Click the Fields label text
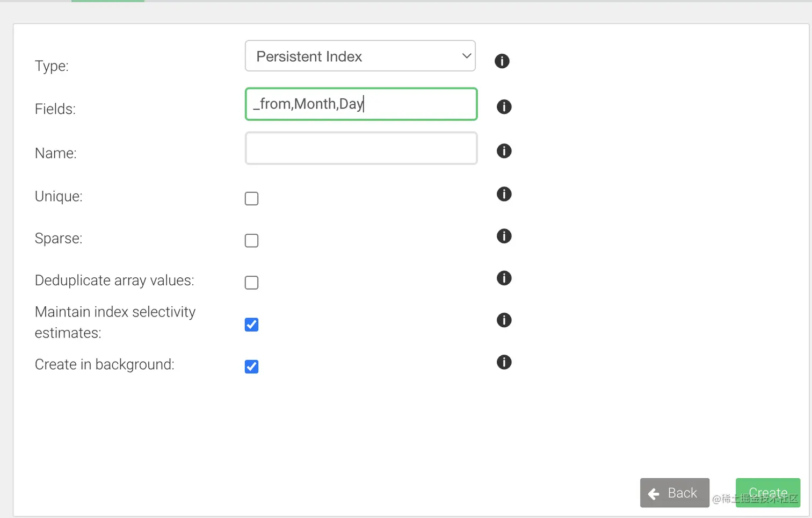The height and width of the screenshot is (518, 812). click(55, 109)
